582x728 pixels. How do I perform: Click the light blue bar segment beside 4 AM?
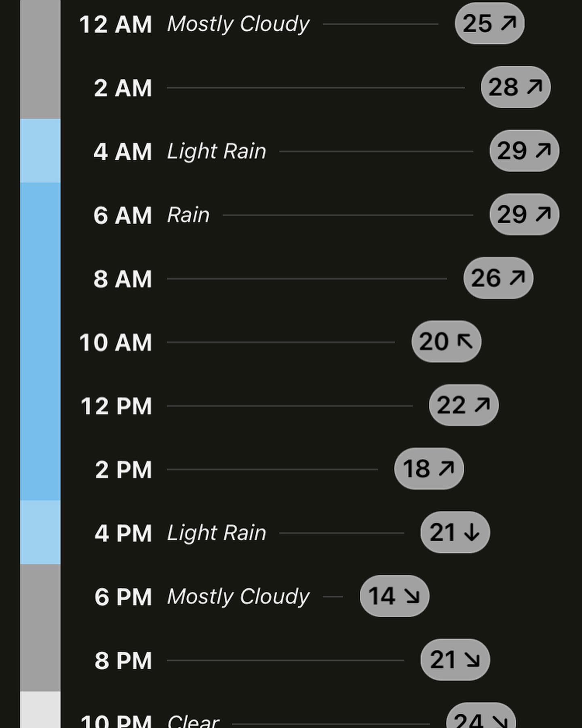pos(40,150)
